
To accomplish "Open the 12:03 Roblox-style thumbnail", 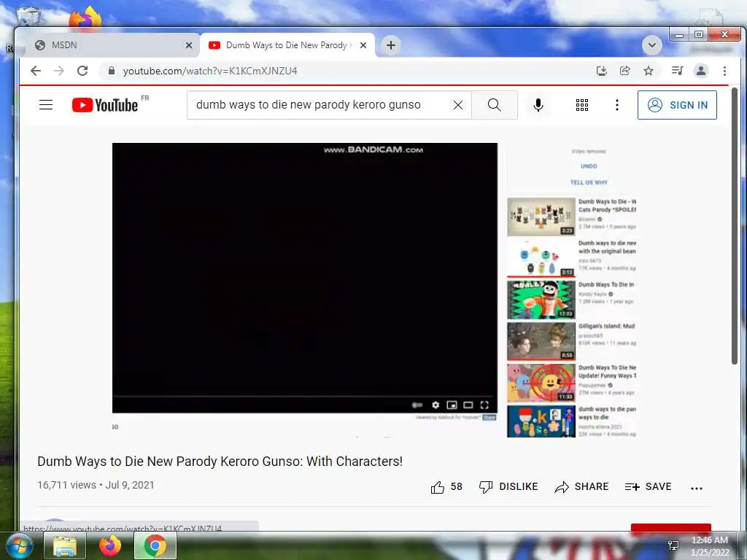I will coord(541,300).
